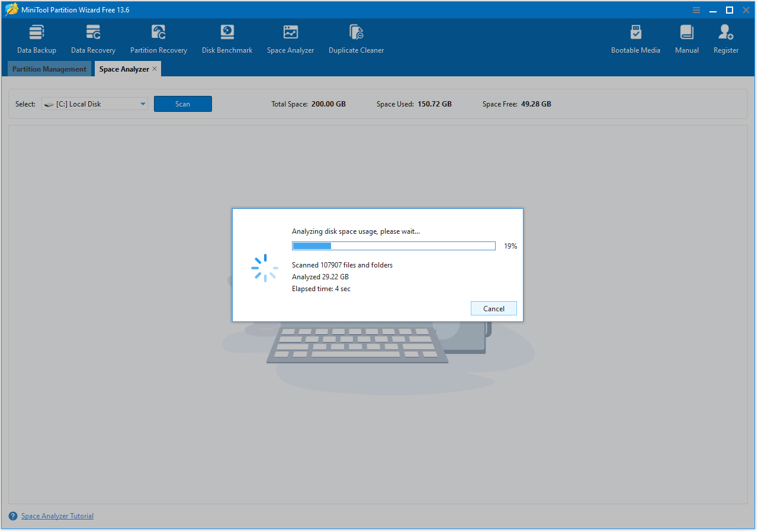The width and height of the screenshot is (758, 532).
Task: Click the Space Used 150.72 GB value
Action: click(433, 104)
